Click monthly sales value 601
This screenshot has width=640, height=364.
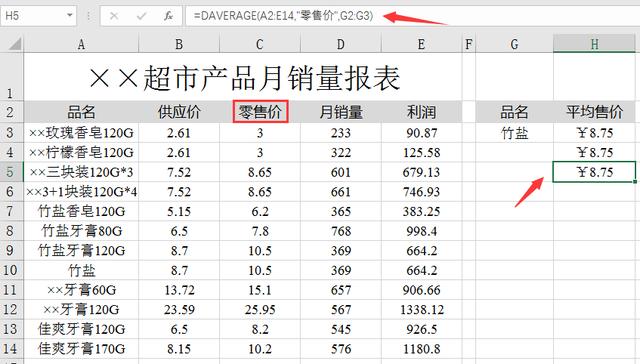[340, 172]
